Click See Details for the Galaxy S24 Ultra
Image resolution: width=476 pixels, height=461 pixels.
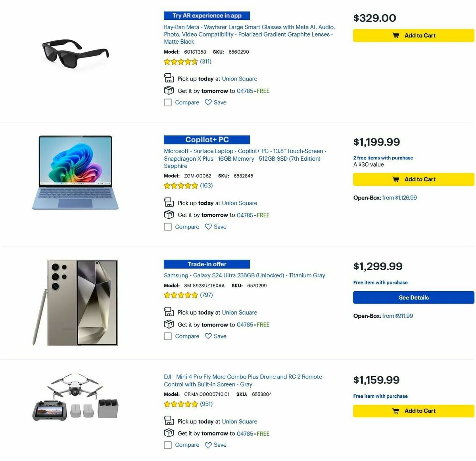coord(413,297)
